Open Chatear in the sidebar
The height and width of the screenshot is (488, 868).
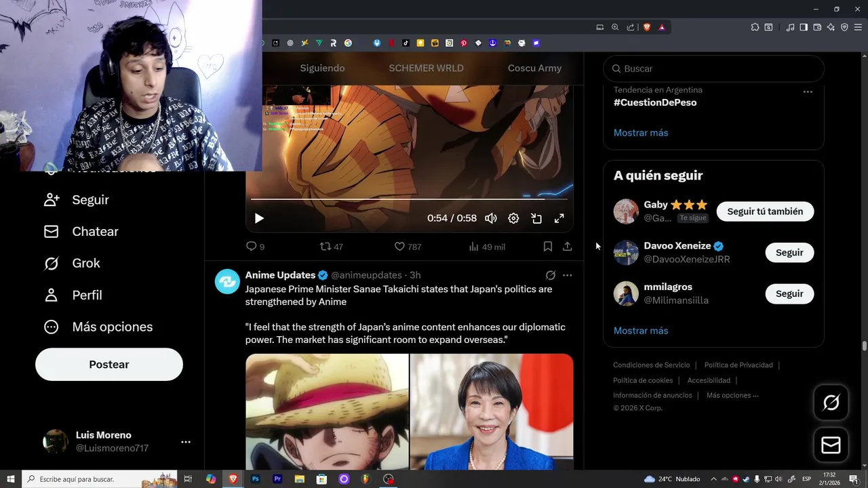point(81,232)
